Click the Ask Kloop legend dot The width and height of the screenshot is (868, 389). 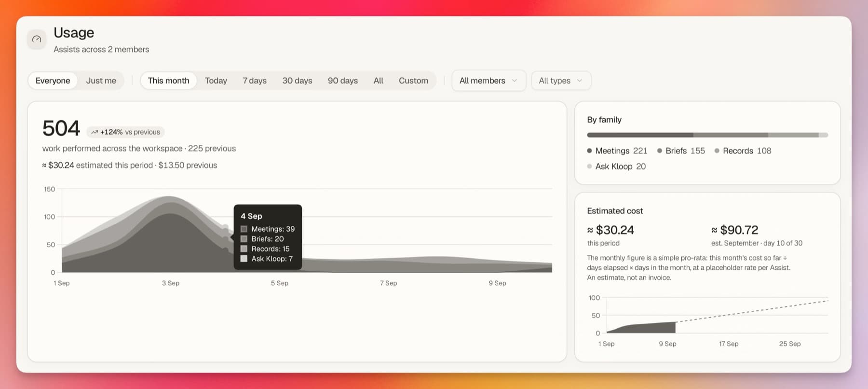tap(589, 166)
